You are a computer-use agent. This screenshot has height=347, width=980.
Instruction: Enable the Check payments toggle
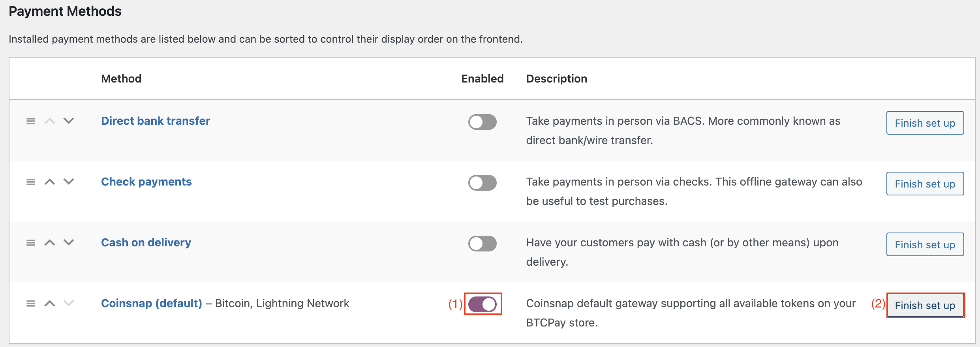(482, 183)
